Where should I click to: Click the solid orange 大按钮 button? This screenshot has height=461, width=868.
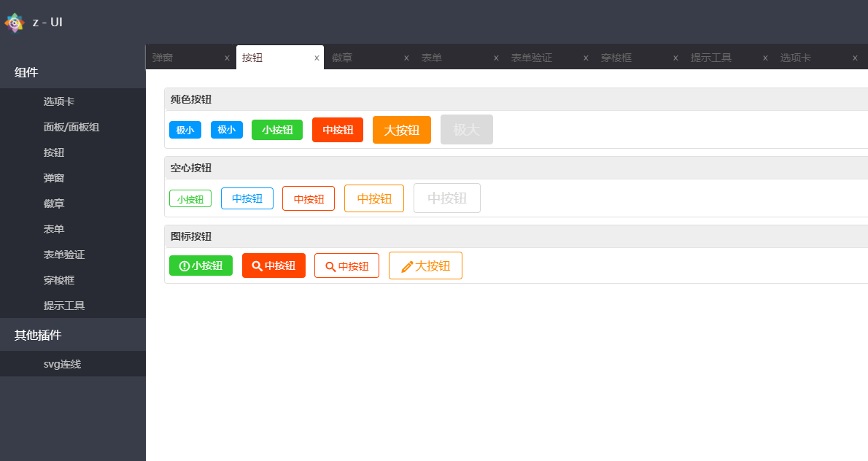(x=401, y=130)
